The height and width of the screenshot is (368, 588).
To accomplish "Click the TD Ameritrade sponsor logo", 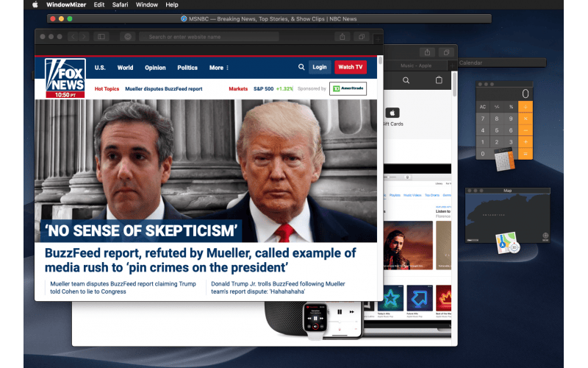I will (348, 88).
